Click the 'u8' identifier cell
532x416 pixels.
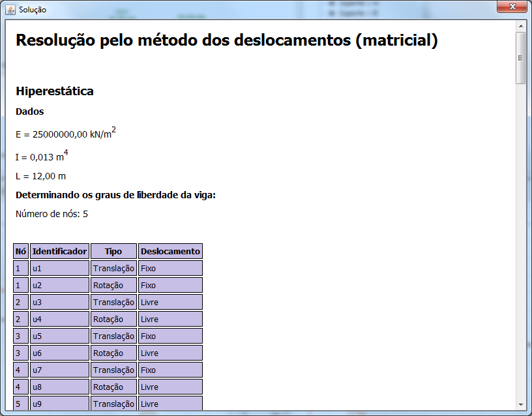[60, 387]
